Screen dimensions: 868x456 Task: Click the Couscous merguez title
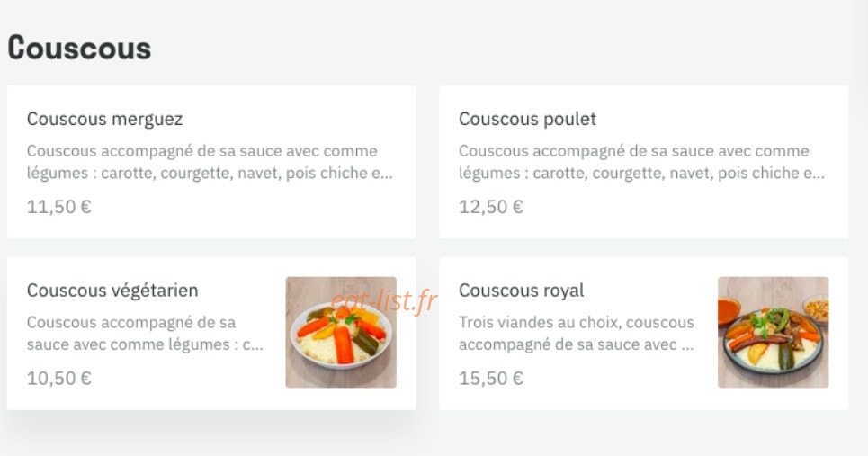pos(104,119)
